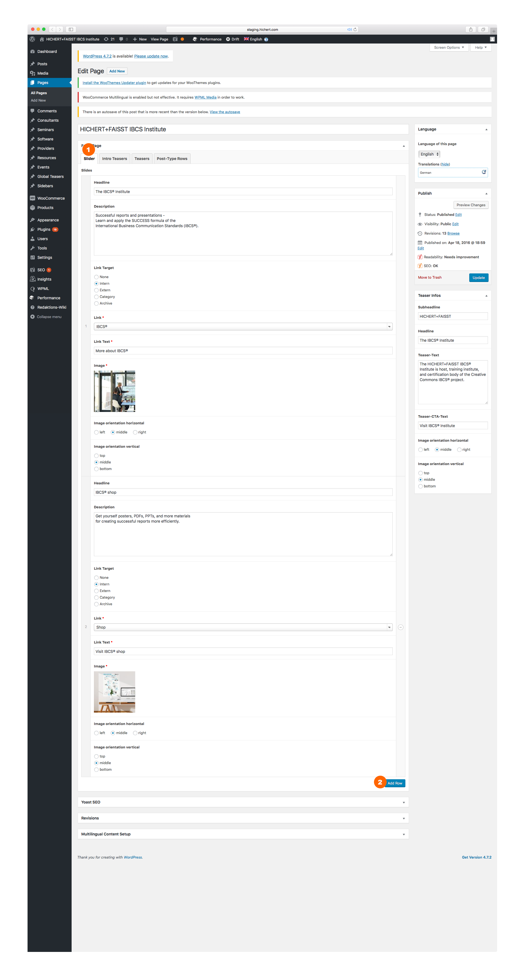Click the WordPress logo in admin bar
The width and height of the screenshot is (526, 980).
32,39
